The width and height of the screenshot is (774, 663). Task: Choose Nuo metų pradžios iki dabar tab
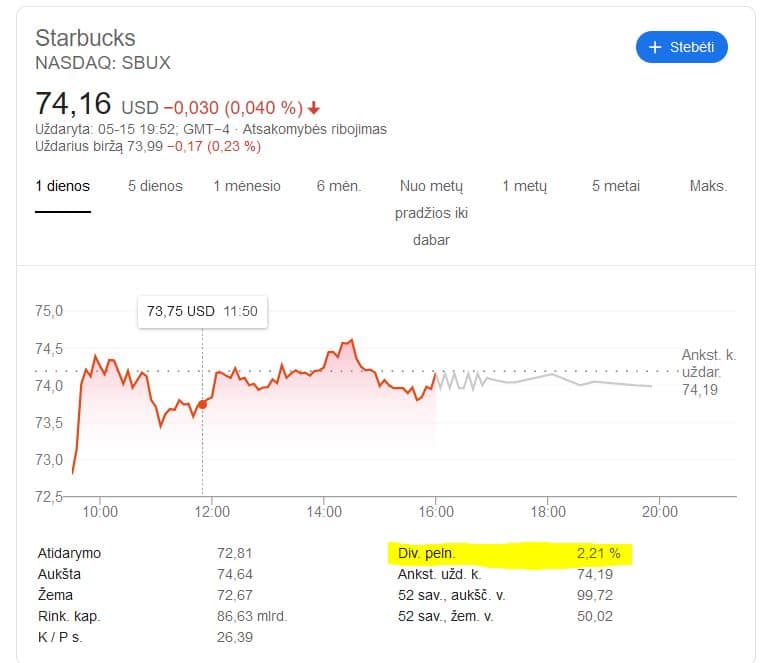(x=431, y=213)
